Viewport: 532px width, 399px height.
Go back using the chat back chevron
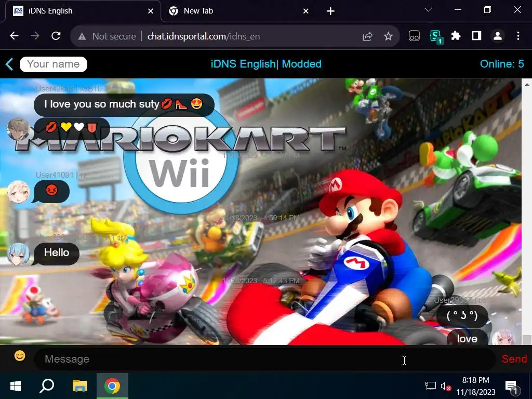[x=9, y=64]
